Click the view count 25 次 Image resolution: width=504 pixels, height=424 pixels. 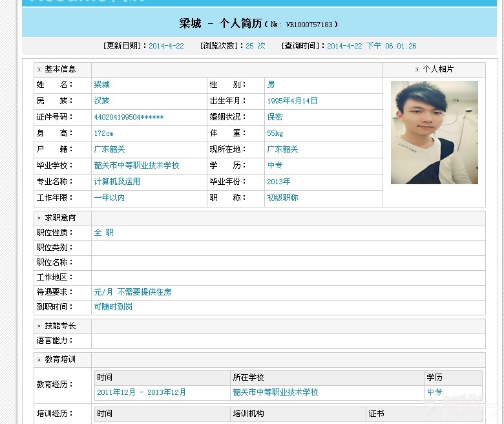255,46
